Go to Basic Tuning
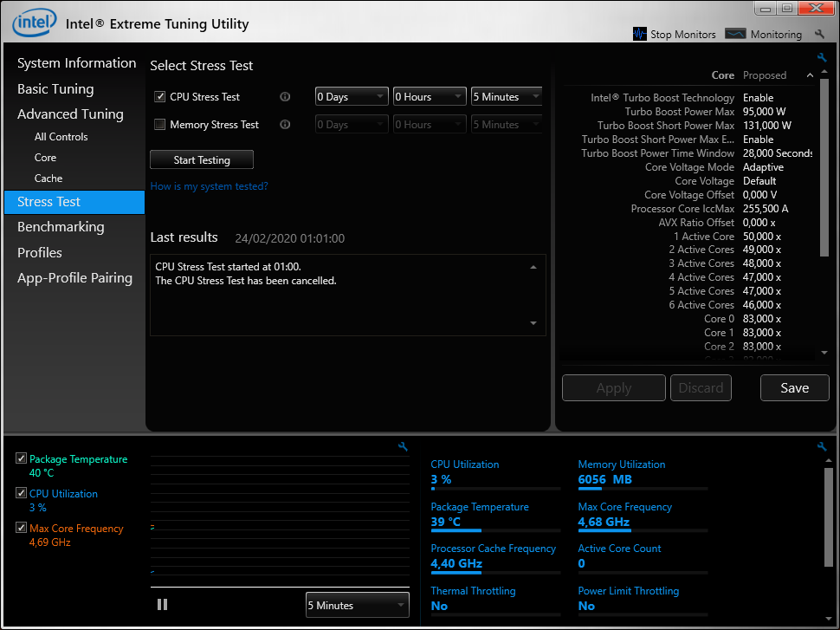The width and height of the screenshot is (840, 630). 55,89
